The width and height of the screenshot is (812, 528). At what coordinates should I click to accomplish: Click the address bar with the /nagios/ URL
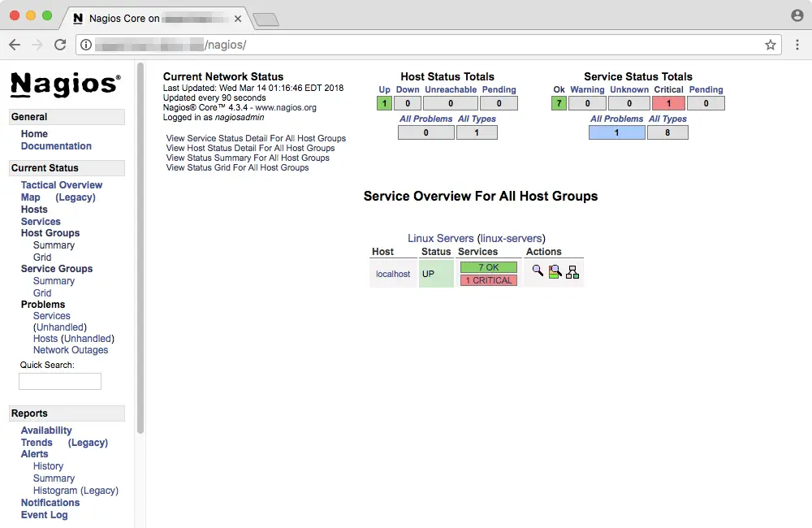tap(428, 45)
